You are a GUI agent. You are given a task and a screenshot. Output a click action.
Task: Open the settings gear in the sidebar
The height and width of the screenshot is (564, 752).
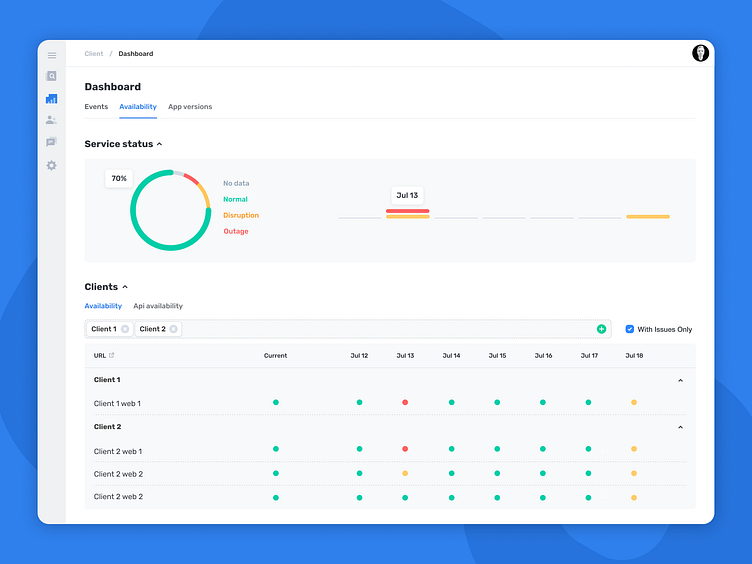pos(51,165)
